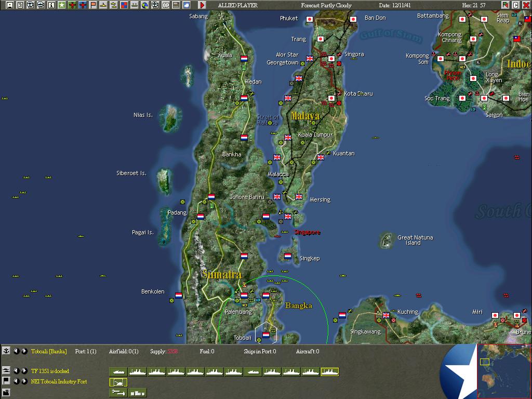Click the Great Natuna Island label
This screenshot has width=532, height=399.
pos(415,240)
